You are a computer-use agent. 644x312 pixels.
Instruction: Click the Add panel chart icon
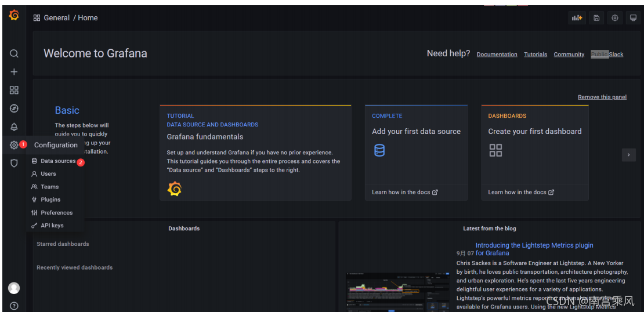tap(577, 17)
